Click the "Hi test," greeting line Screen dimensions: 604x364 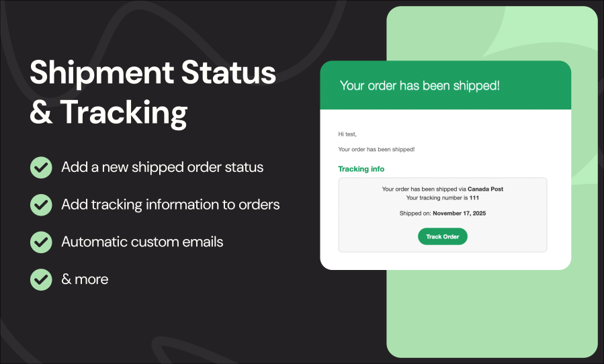pos(348,134)
